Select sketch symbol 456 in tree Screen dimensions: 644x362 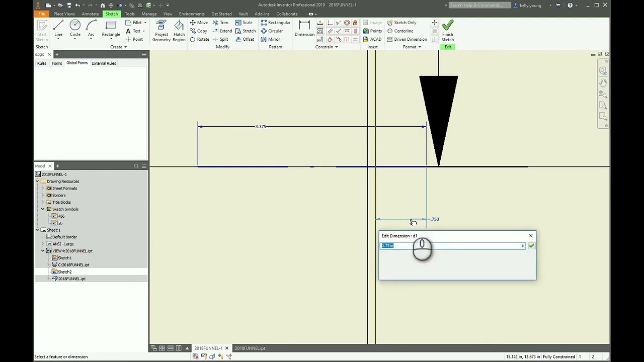click(x=61, y=216)
